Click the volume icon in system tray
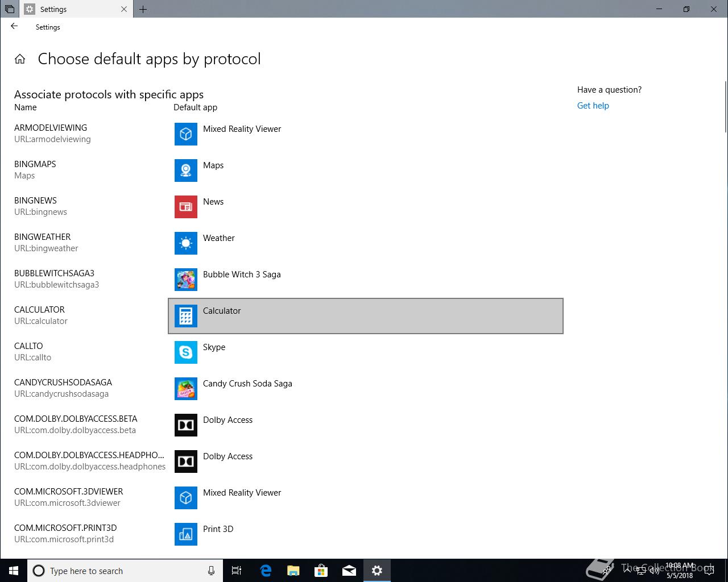The width and height of the screenshot is (728, 582). (654, 571)
